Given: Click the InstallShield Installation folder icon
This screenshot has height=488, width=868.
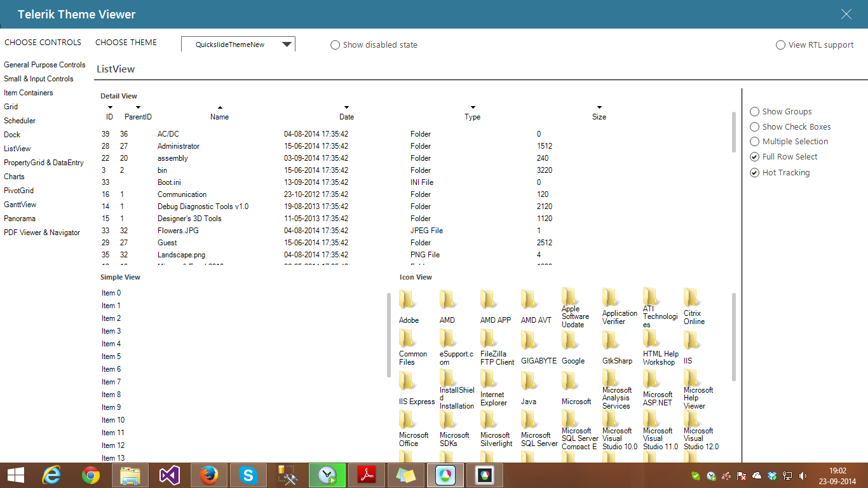Looking at the screenshot, I should (x=448, y=377).
